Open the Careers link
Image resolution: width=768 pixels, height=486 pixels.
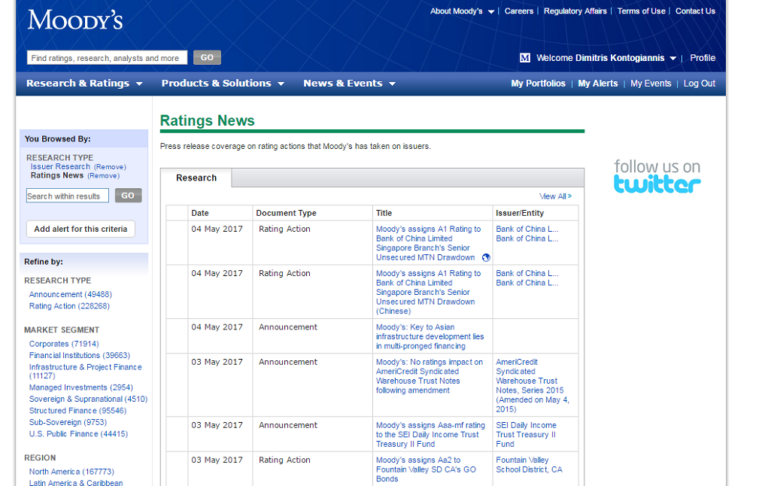coord(519,11)
